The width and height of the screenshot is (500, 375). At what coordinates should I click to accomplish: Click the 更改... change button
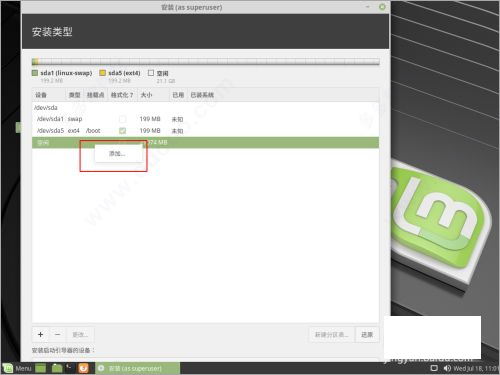[x=80, y=334]
